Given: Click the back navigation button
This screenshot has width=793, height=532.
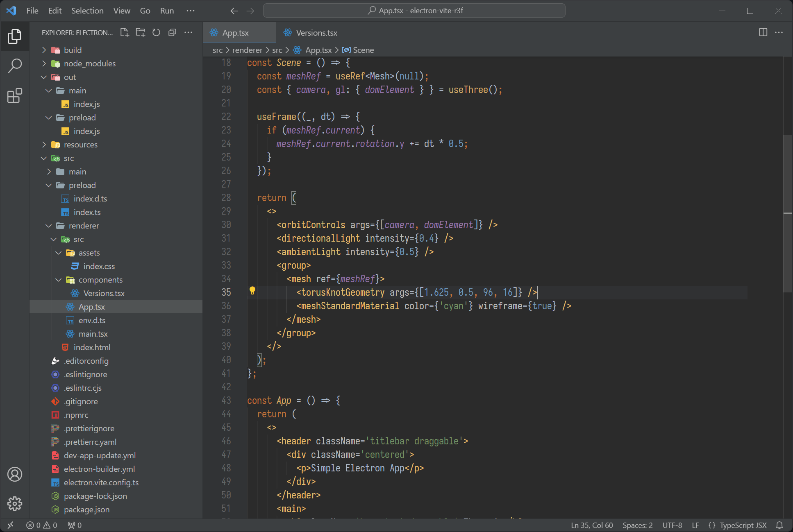Looking at the screenshot, I should pyautogui.click(x=234, y=11).
